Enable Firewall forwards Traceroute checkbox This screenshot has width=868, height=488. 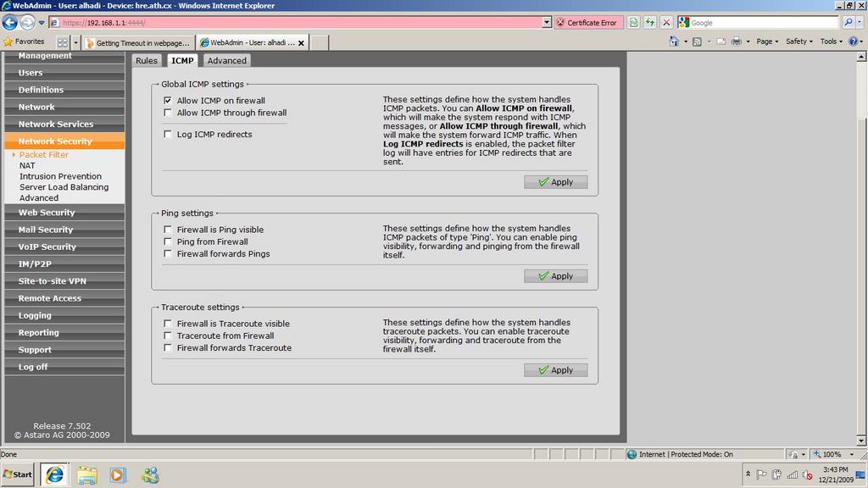pyautogui.click(x=168, y=347)
